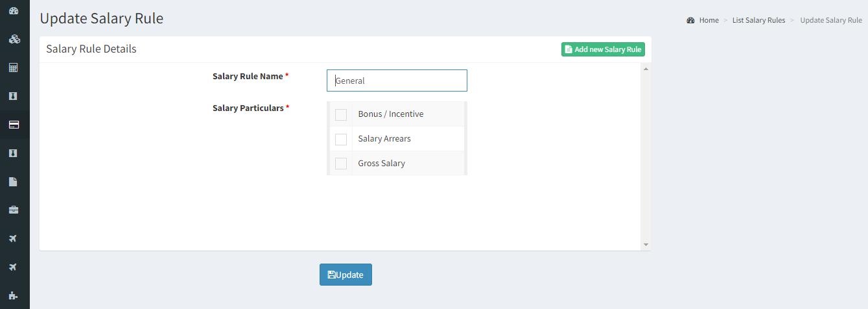Focus the Salary Rule Name input field
The image size is (868, 309).
(397, 80)
